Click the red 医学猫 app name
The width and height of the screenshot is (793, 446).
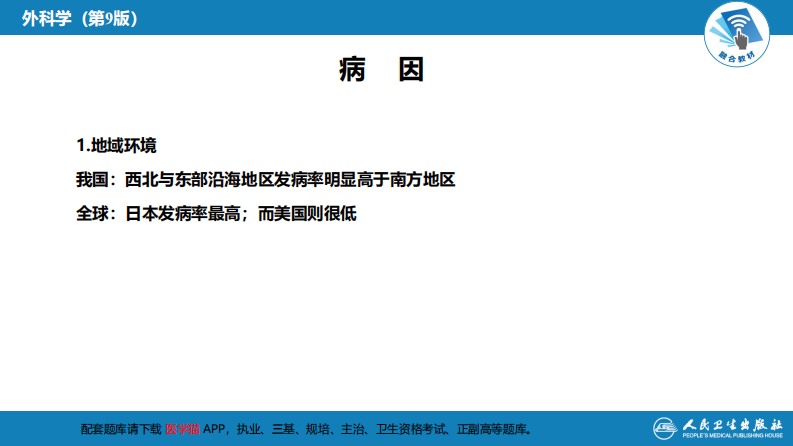pos(182,429)
